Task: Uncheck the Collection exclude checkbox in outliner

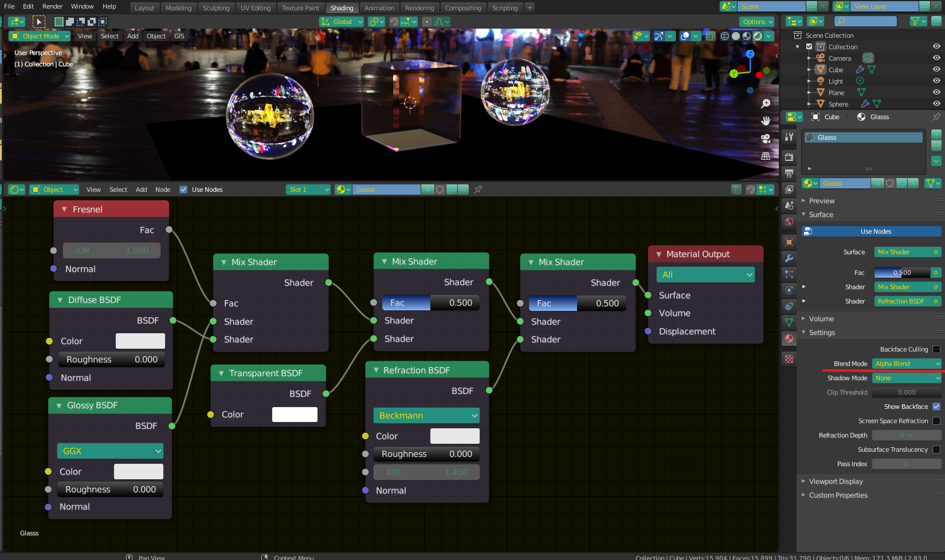Action: (809, 46)
